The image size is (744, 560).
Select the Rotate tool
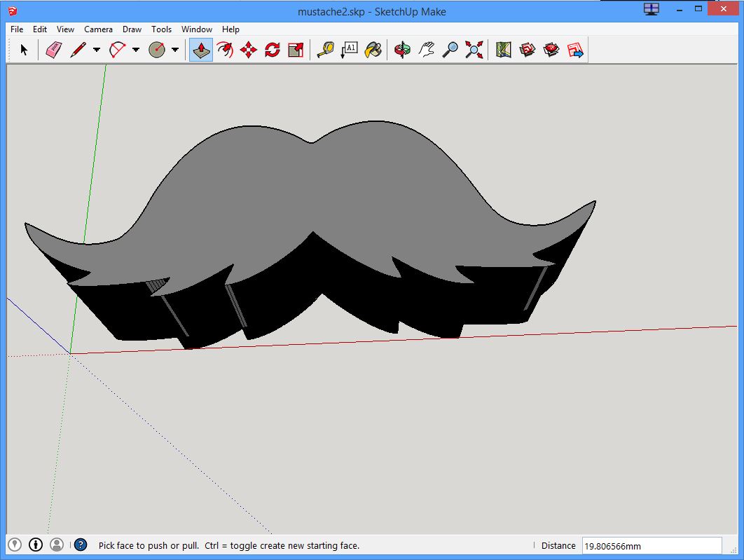tap(273, 50)
